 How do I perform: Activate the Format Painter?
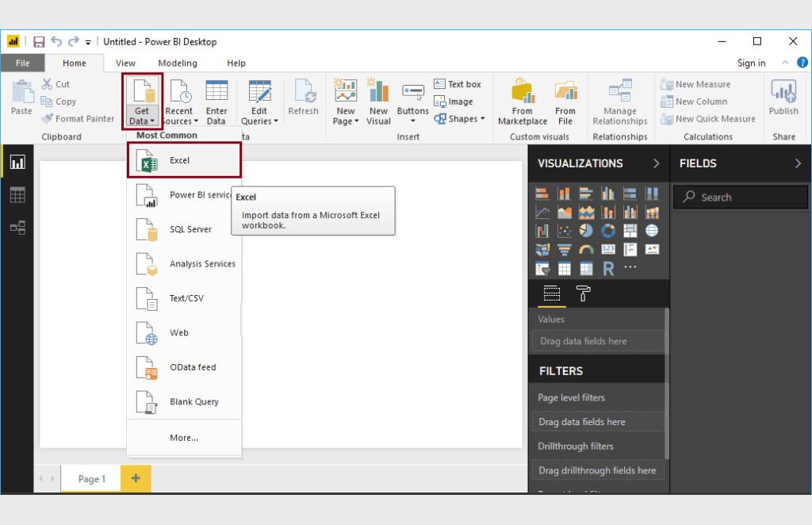(78, 119)
